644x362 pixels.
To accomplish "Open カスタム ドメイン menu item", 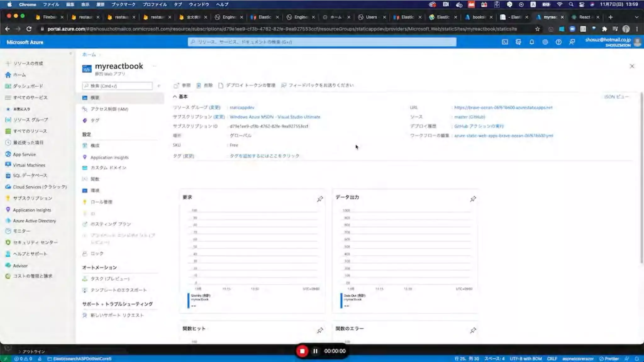I will 108,168.
